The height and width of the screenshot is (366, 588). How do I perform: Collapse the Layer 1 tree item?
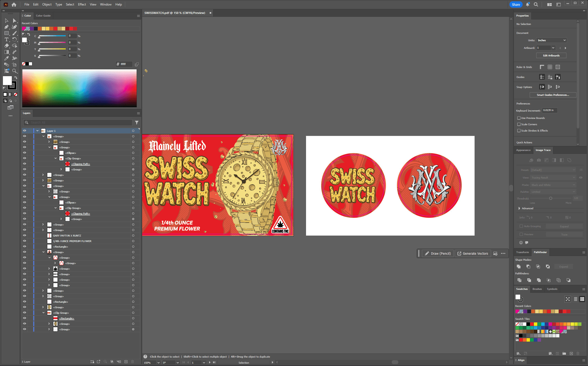(x=37, y=130)
